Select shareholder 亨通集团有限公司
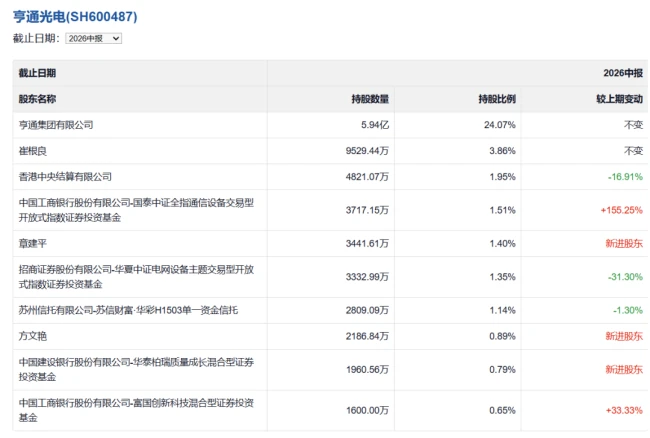Viewport: 650px width, 438px height. tap(56, 125)
